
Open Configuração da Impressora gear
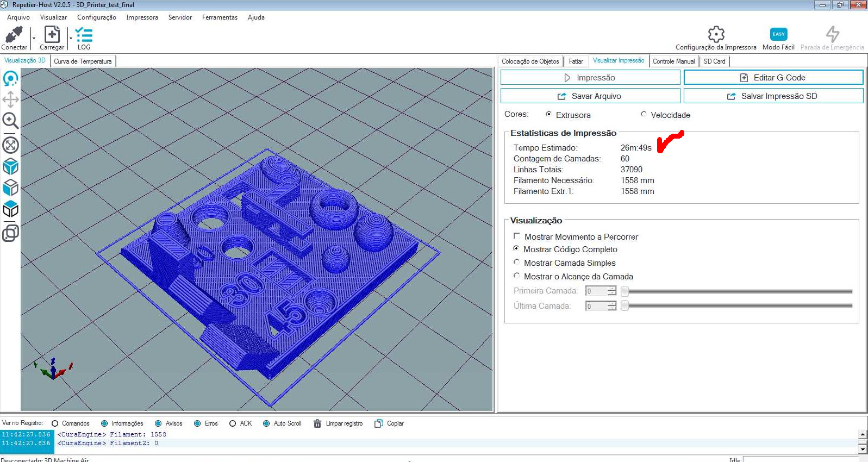pos(716,34)
